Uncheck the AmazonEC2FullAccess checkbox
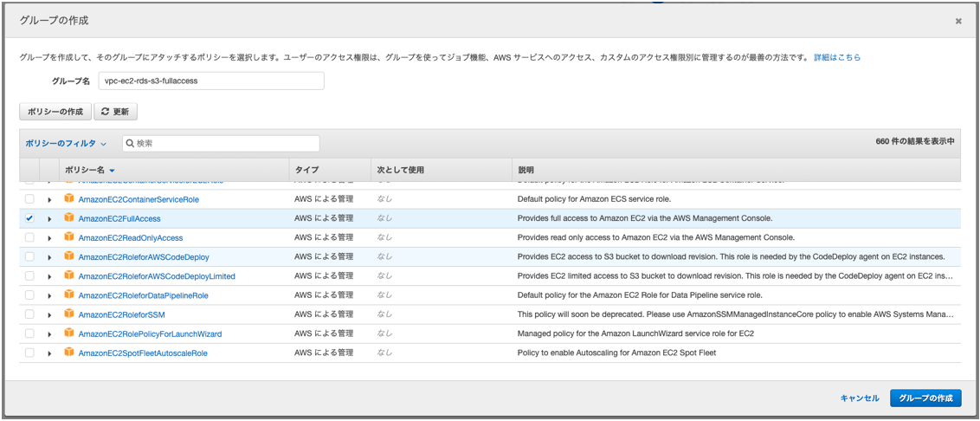Viewport: 980px width, 421px height. pos(29,218)
